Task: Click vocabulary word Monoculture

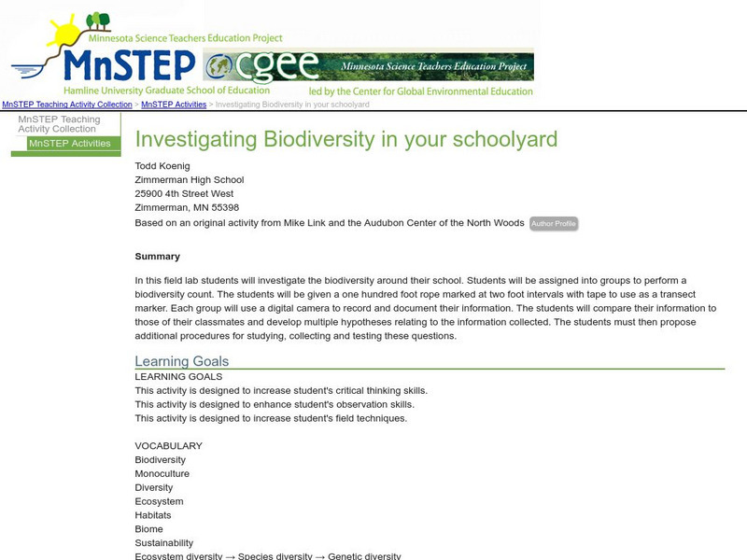Action: (x=162, y=473)
